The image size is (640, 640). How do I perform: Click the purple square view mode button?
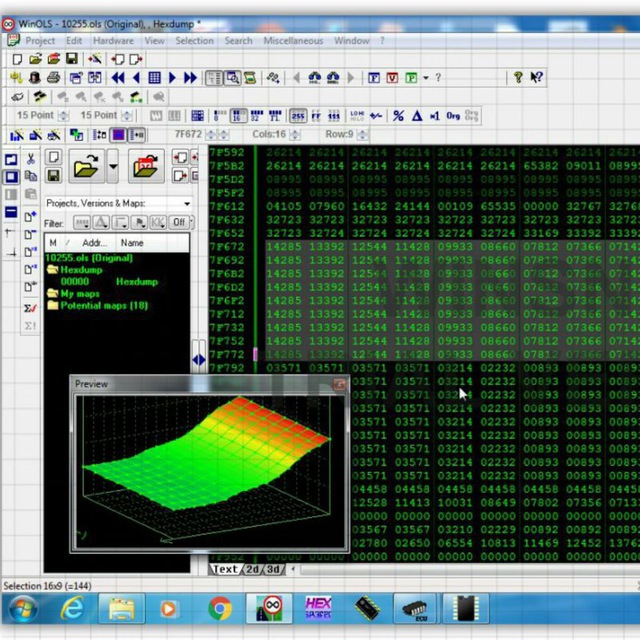[118, 135]
